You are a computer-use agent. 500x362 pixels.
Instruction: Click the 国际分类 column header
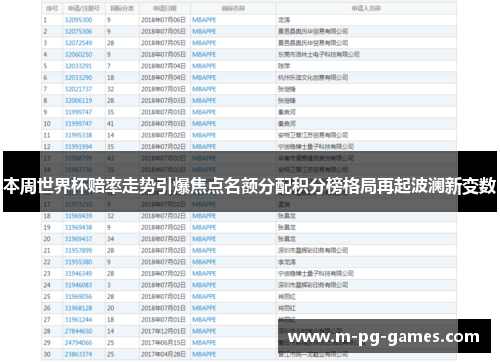122,8
